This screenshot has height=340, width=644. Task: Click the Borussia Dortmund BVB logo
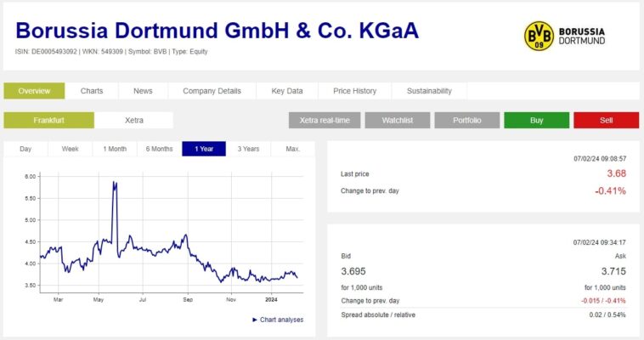click(x=539, y=36)
